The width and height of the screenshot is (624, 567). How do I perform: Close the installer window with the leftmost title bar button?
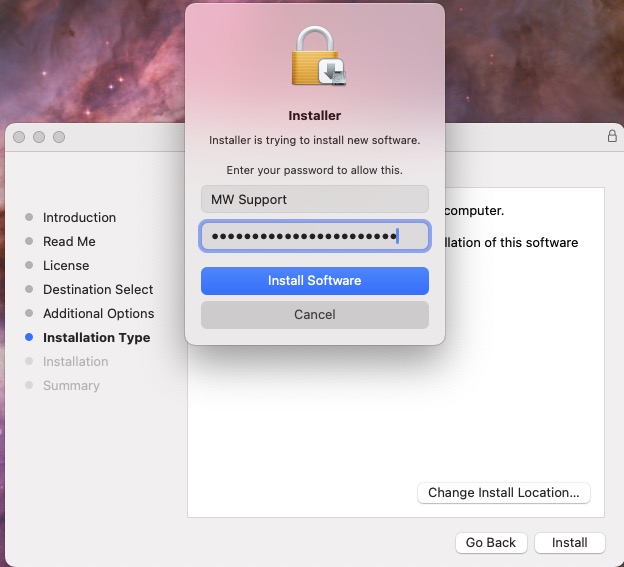click(x=19, y=137)
